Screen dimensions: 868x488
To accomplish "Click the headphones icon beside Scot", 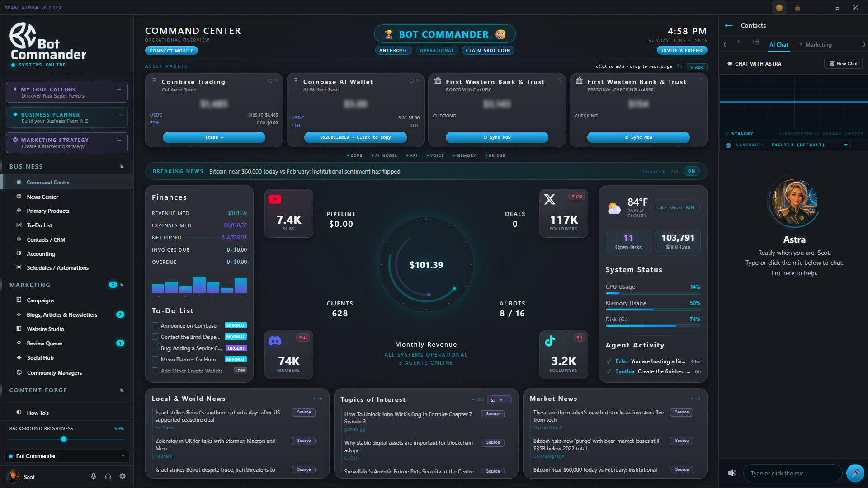I will tap(108, 476).
